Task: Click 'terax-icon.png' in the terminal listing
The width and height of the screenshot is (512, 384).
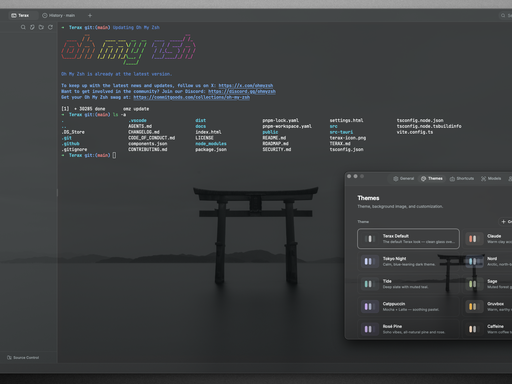Action: click(348, 138)
